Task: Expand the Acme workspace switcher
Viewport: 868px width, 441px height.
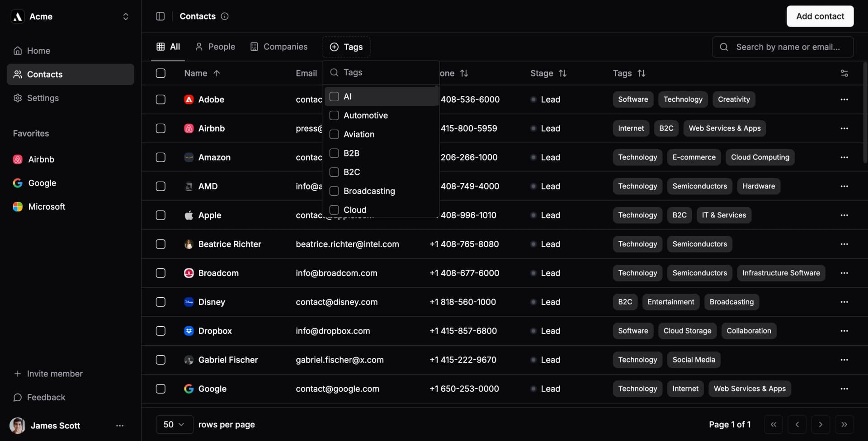Action: [125, 16]
